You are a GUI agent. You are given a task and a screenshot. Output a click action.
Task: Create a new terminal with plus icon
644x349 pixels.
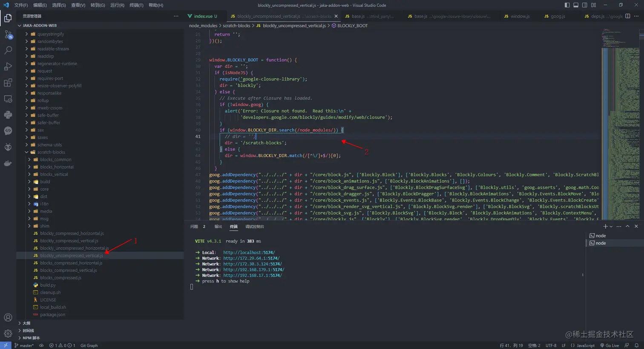[x=605, y=226]
